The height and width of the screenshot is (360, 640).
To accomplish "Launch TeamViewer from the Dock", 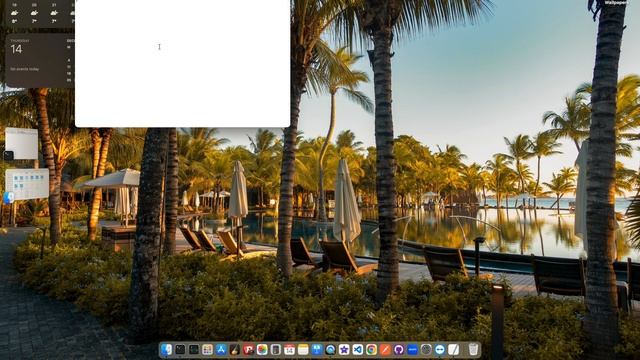I will click(x=440, y=349).
